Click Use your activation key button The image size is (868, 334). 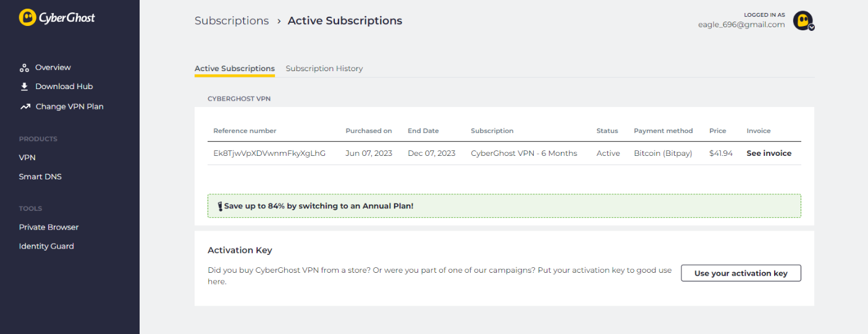point(741,273)
